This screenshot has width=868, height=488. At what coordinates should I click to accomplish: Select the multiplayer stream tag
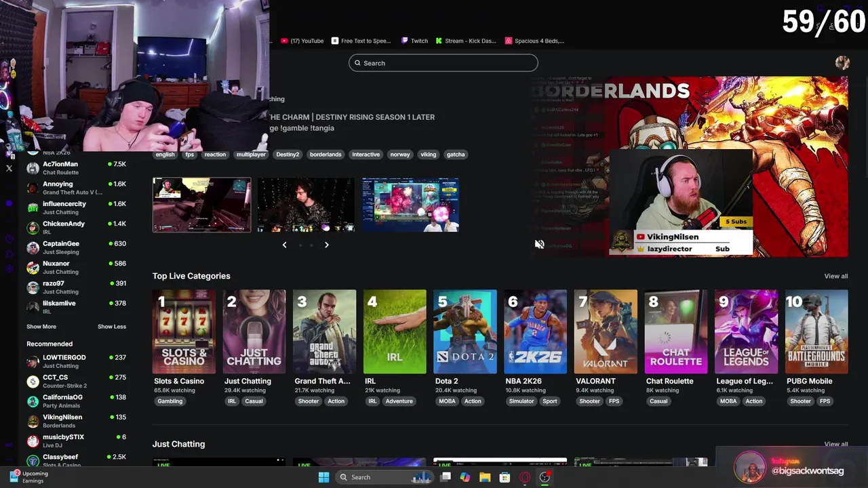[x=251, y=155]
